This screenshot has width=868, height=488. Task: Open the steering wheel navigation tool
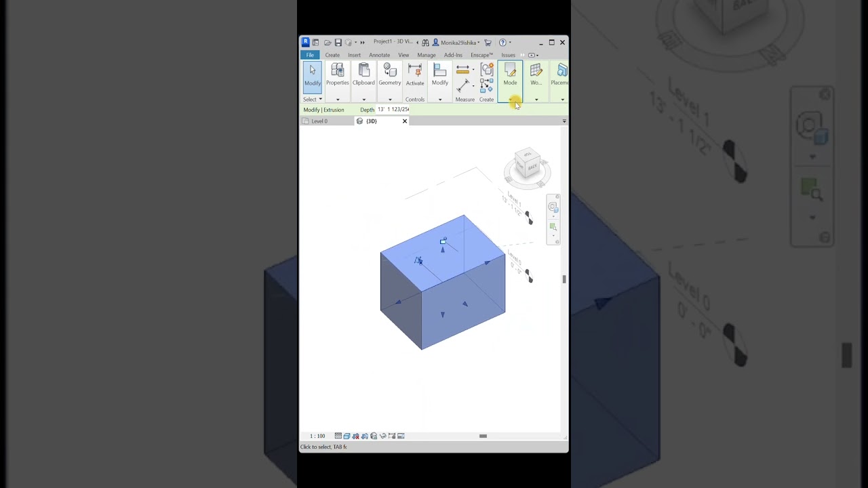(553, 207)
